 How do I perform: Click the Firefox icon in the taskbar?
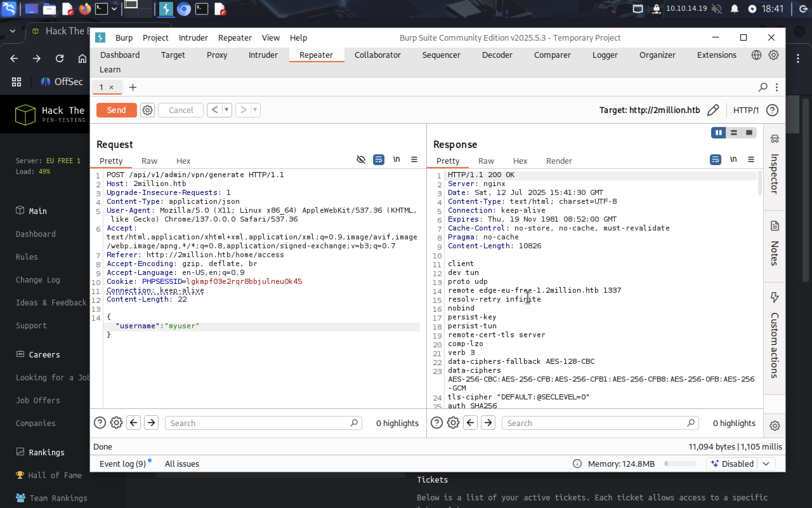coord(85,9)
